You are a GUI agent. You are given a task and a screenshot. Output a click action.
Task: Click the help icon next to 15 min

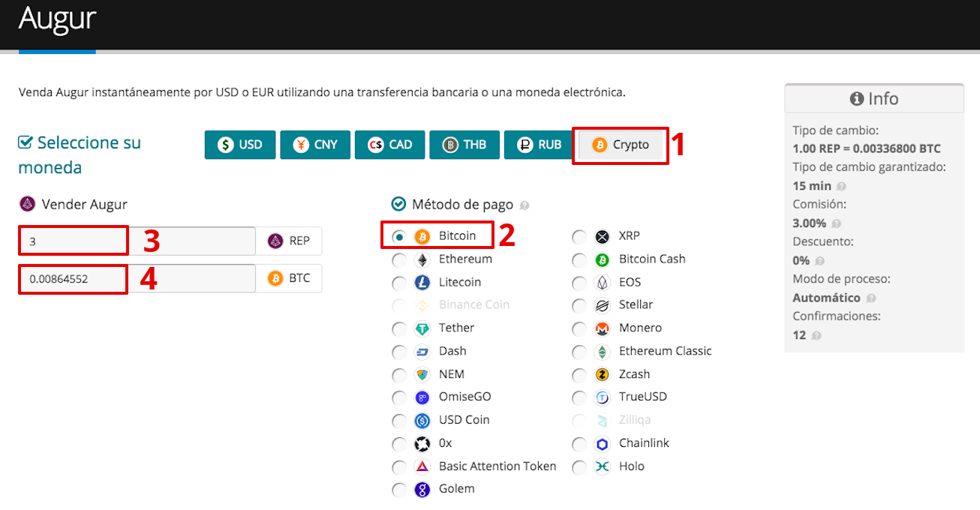[x=841, y=186]
